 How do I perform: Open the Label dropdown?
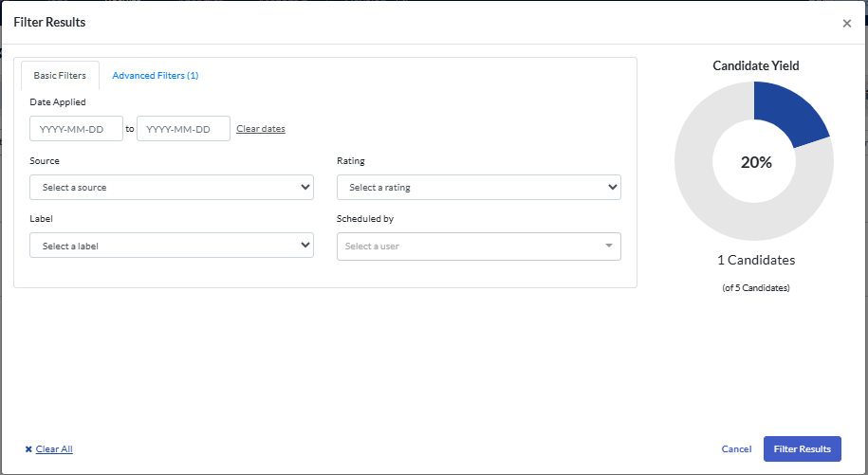click(172, 247)
